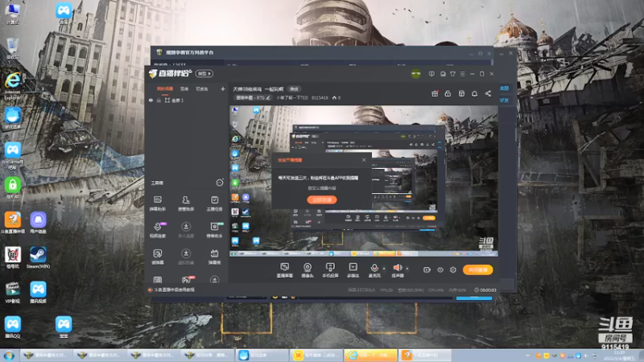Click the green lock desktop icon
The height and width of the screenshot is (362, 644).
click(x=12, y=188)
